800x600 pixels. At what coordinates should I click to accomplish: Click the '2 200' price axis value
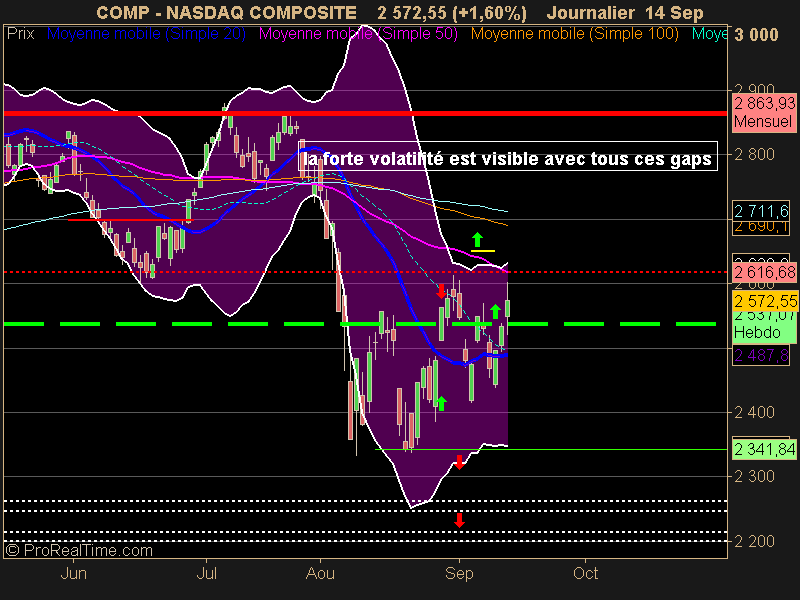755,541
